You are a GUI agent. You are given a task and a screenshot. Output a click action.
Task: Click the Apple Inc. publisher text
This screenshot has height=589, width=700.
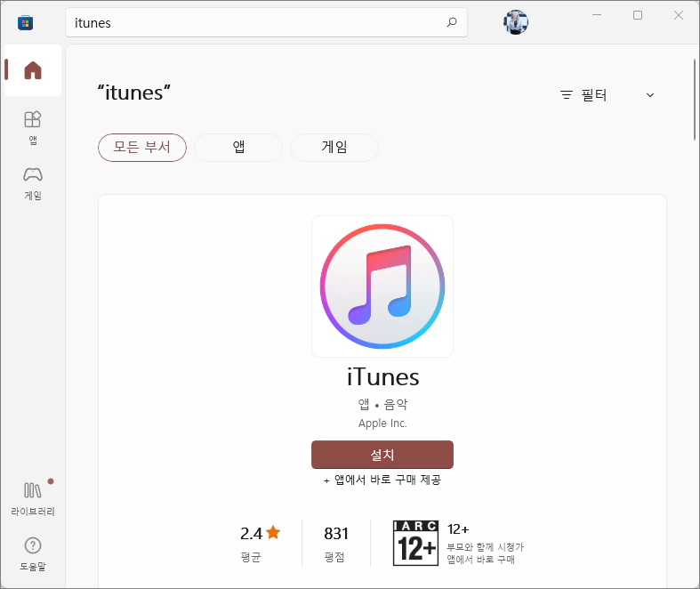coord(382,423)
